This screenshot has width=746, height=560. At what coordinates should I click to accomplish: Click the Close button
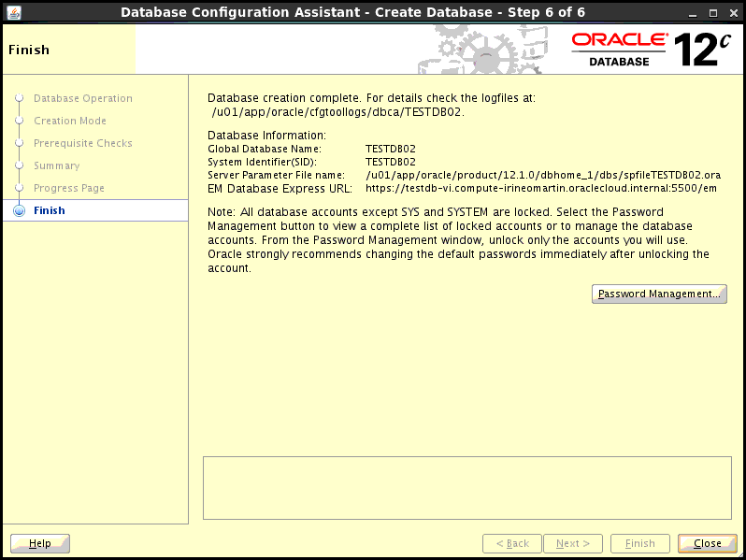click(x=708, y=543)
